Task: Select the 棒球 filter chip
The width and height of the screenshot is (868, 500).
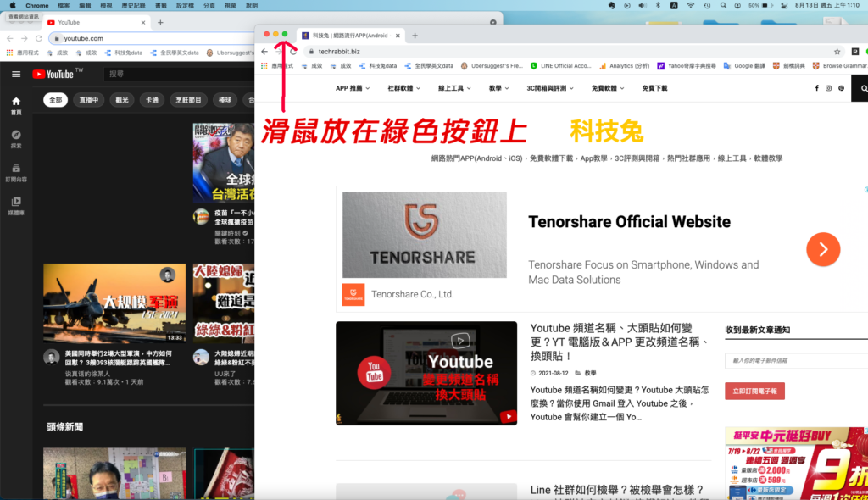Action: (x=225, y=100)
